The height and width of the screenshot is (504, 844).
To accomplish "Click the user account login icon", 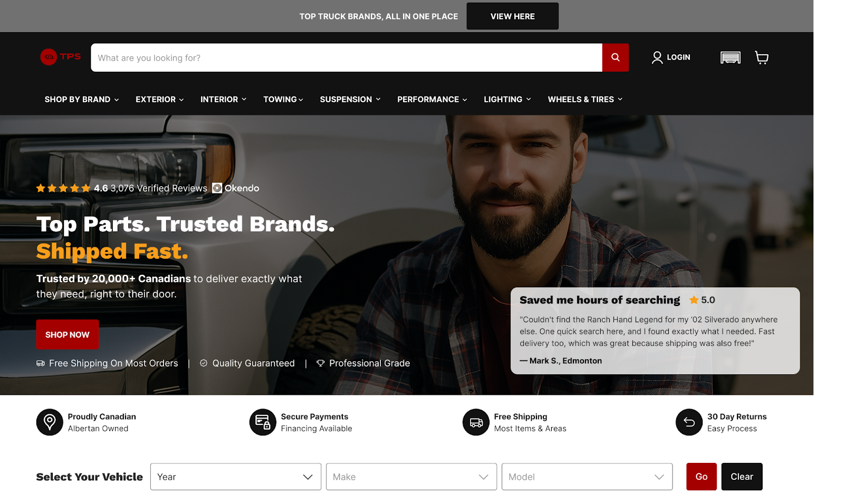I will point(657,57).
